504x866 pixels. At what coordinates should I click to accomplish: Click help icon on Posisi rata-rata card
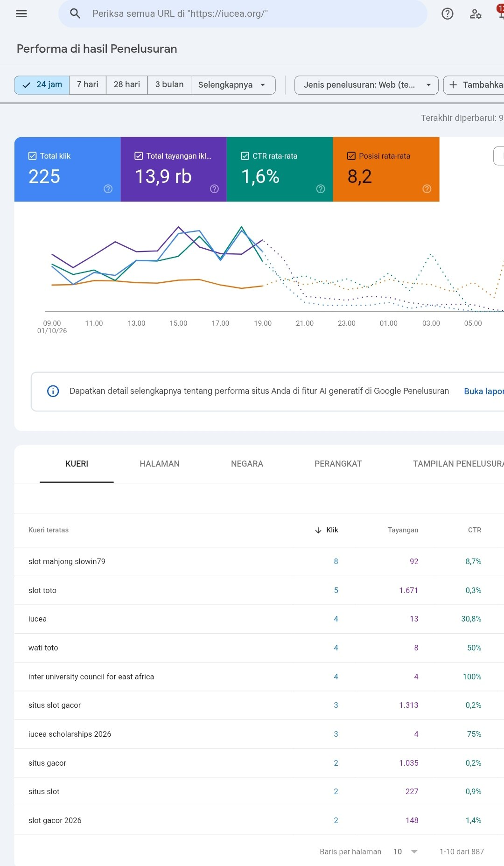point(427,189)
